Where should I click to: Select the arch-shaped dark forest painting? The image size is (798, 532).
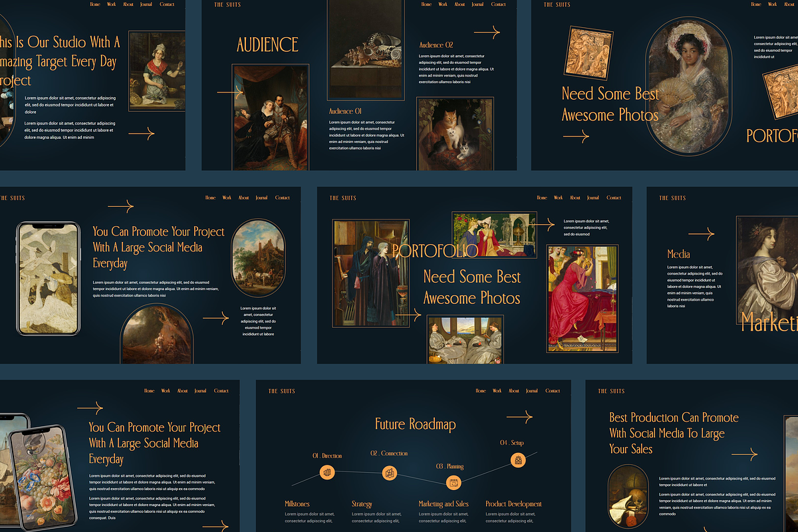coord(157,334)
